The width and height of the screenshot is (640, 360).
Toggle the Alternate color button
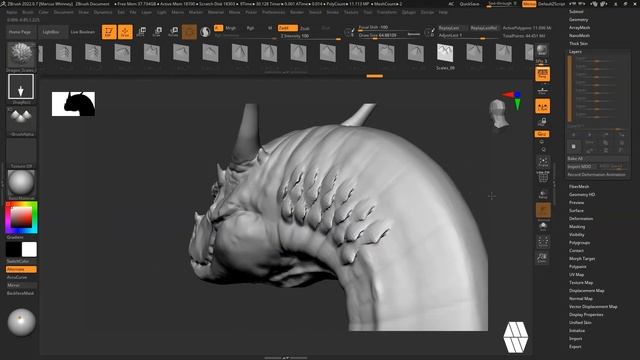(x=21, y=269)
